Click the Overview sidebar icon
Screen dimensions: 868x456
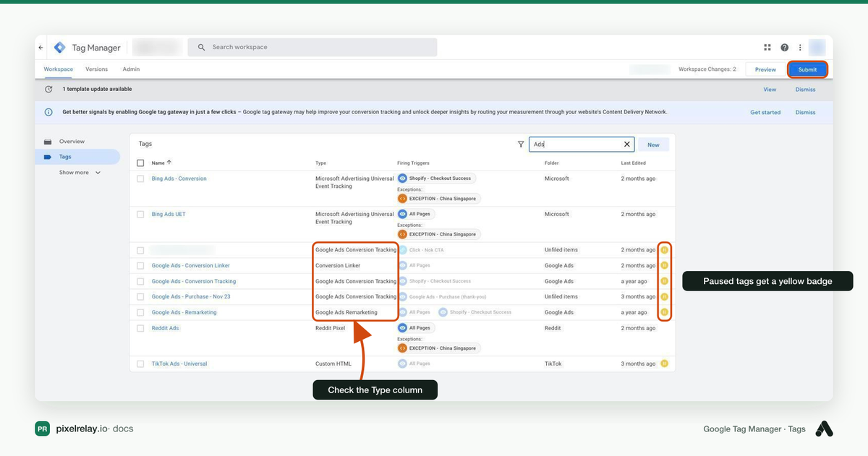[48, 142]
